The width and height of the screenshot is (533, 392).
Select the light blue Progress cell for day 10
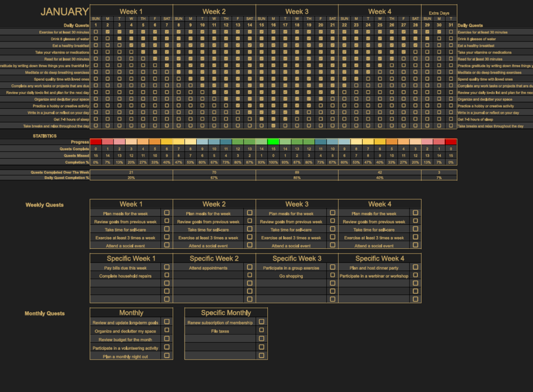tap(202, 142)
